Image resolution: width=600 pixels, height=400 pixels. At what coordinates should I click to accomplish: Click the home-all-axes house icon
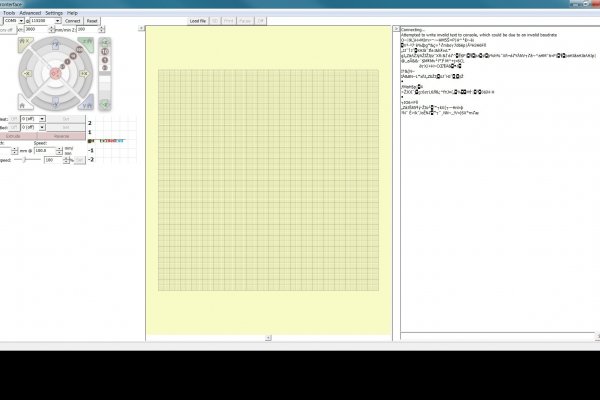click(x=22, y=104)
